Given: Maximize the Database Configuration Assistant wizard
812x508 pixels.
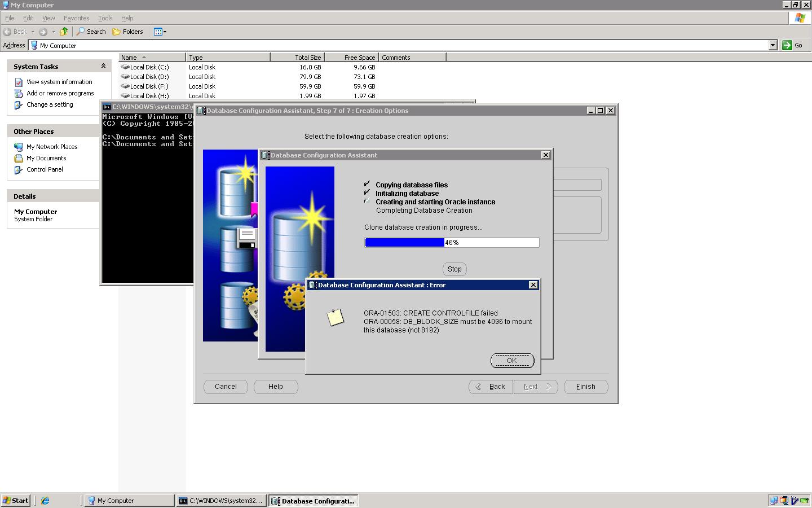Looking at the screenshot, I should pos(601,111).
